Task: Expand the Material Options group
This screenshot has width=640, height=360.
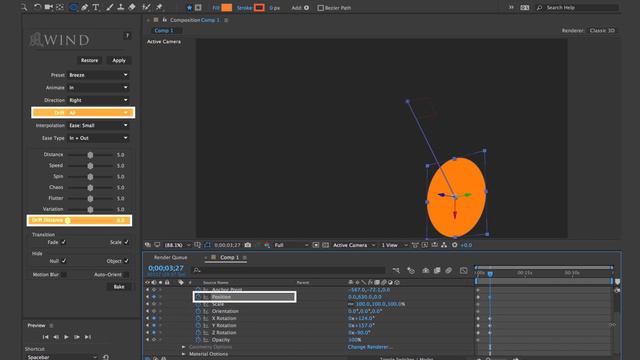Action: click(x=183, y=354)
